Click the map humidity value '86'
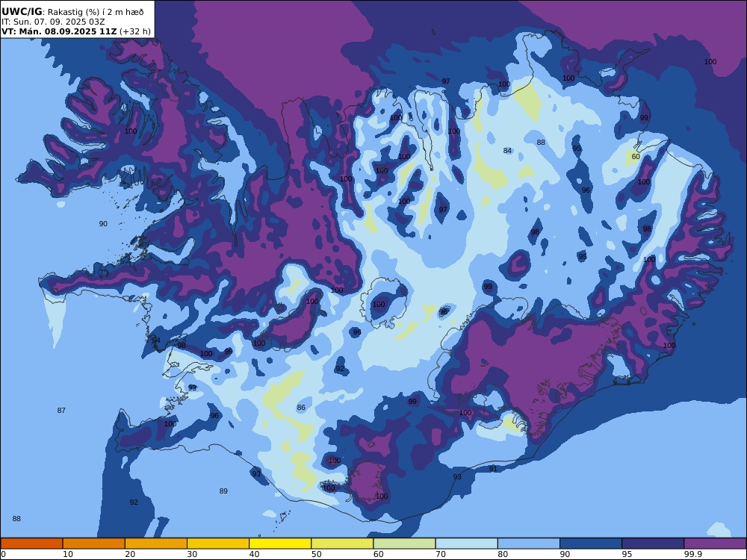747x560 pixels. click(301, 408)
